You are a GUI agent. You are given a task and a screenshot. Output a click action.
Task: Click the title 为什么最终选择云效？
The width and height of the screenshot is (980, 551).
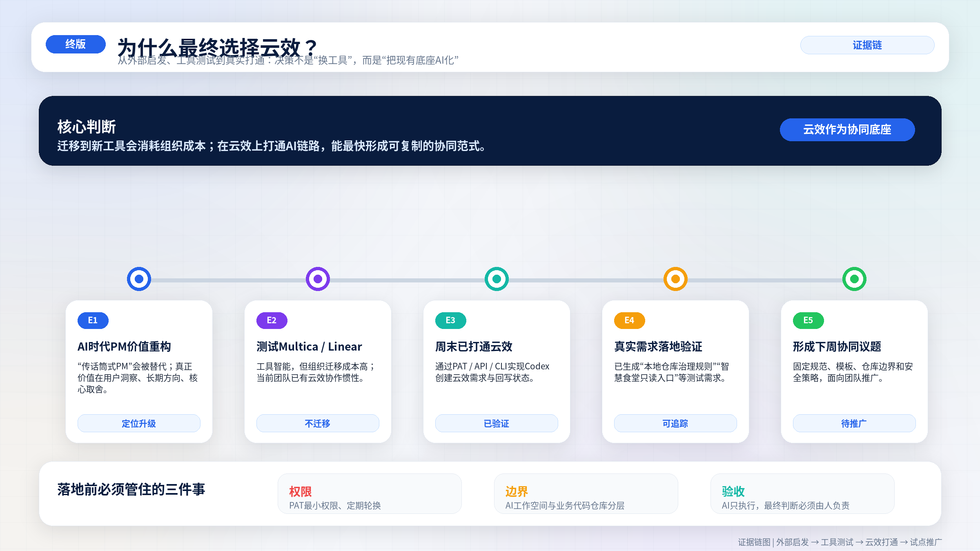[218, 47]
